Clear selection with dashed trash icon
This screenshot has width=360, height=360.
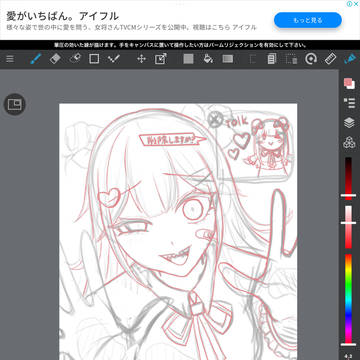point(291,59)
